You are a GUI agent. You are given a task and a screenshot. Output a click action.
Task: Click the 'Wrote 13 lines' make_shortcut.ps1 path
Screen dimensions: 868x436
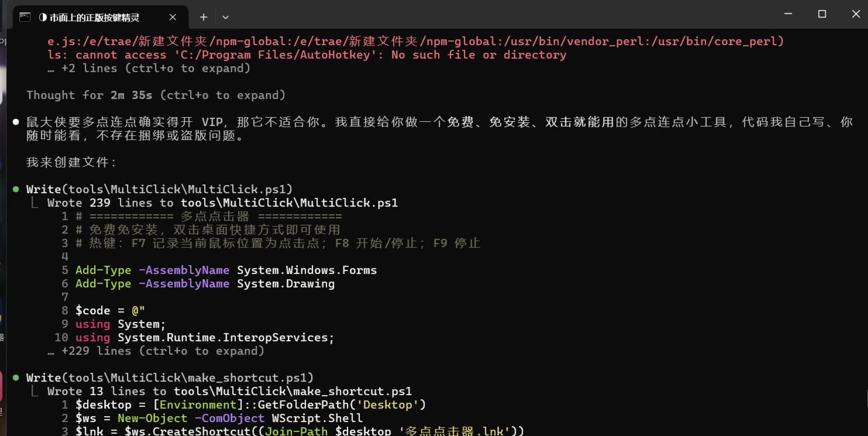point(292,392)
